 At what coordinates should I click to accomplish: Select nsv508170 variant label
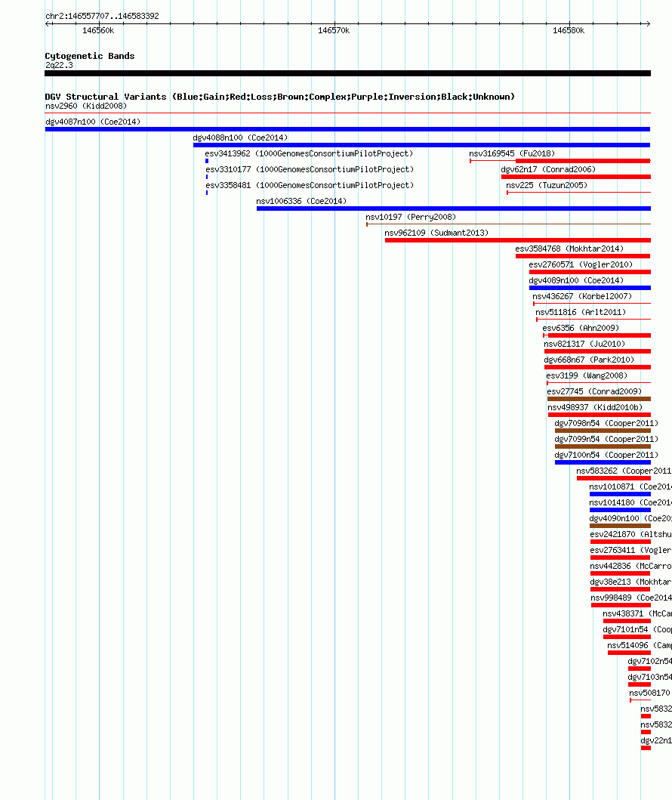coord(649,692)
